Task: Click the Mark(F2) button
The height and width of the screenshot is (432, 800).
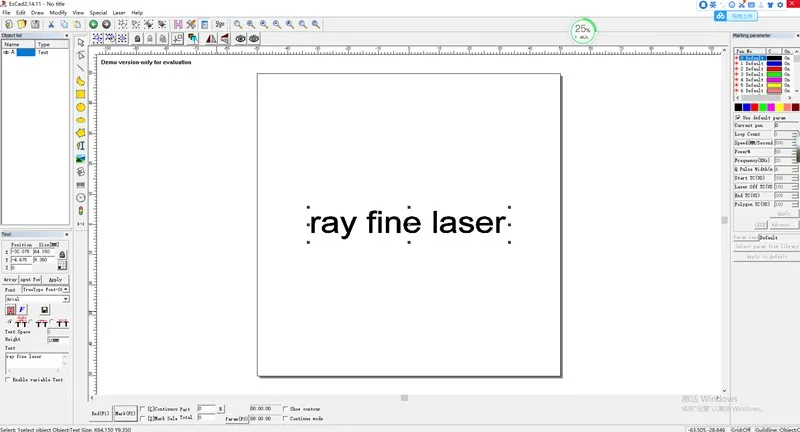Action: 125,413
